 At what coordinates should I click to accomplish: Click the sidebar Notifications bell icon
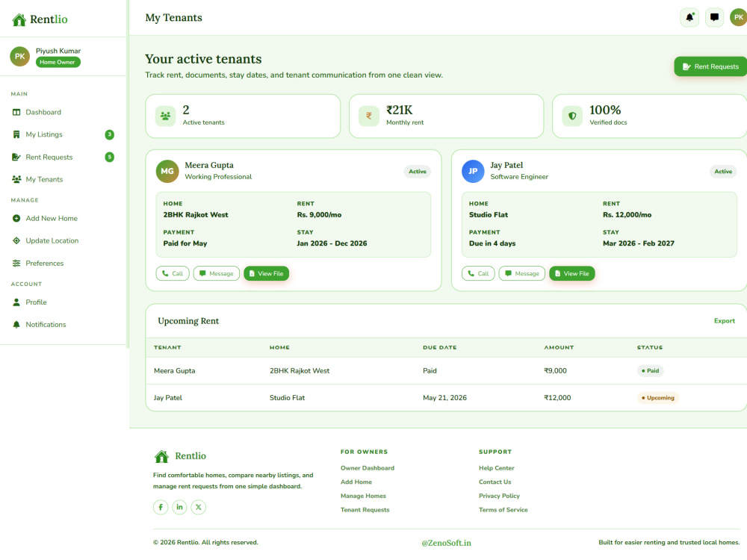click(16, 325)
